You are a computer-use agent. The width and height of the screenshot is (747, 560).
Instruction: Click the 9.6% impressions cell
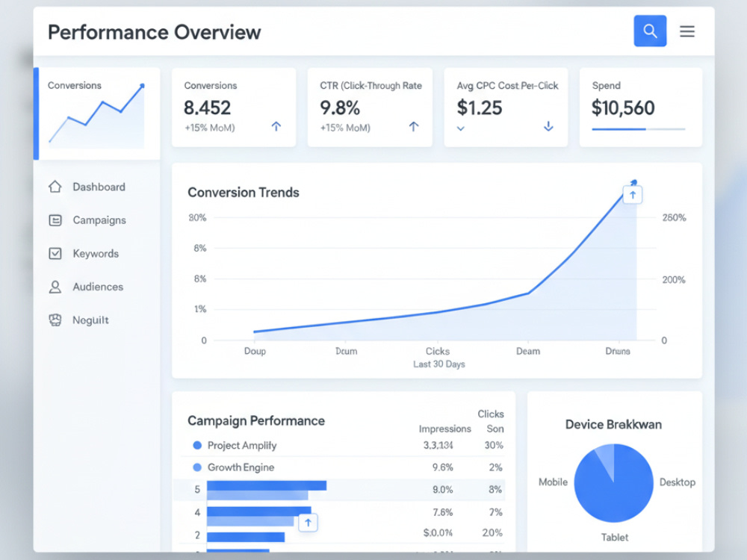pyautogui.click(x=442, y=467)
